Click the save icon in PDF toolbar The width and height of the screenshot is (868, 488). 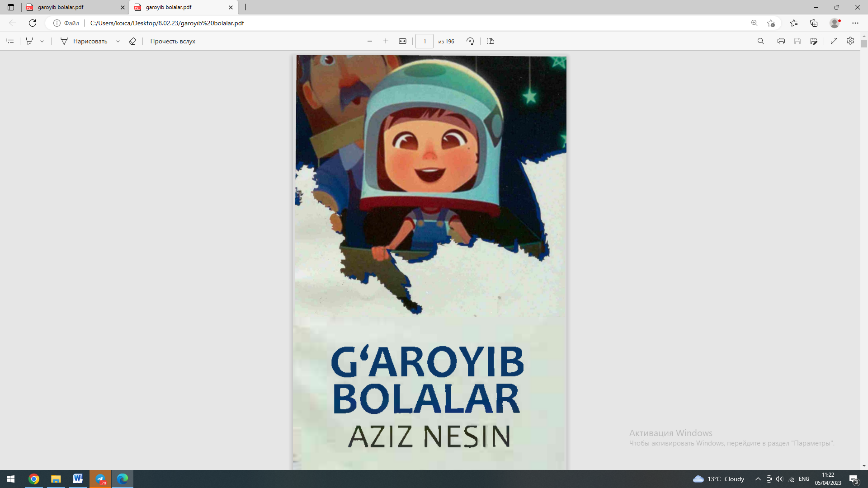tap(797, 41)
